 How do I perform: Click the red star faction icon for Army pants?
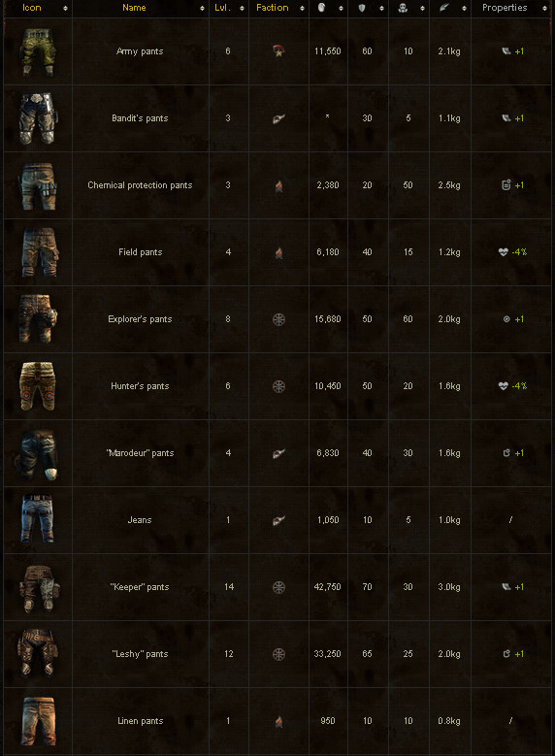coord(278,51)
